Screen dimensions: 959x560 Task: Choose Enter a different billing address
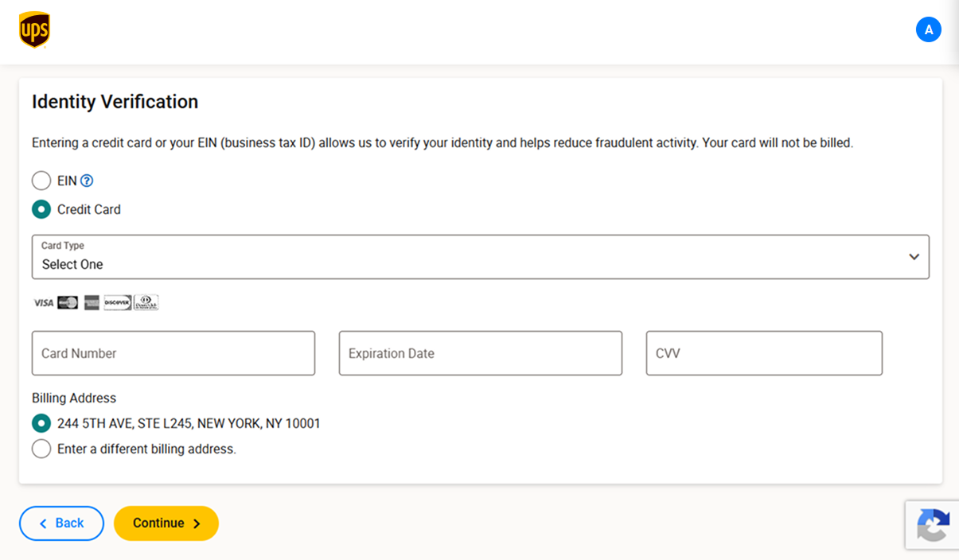coord(41,449)
